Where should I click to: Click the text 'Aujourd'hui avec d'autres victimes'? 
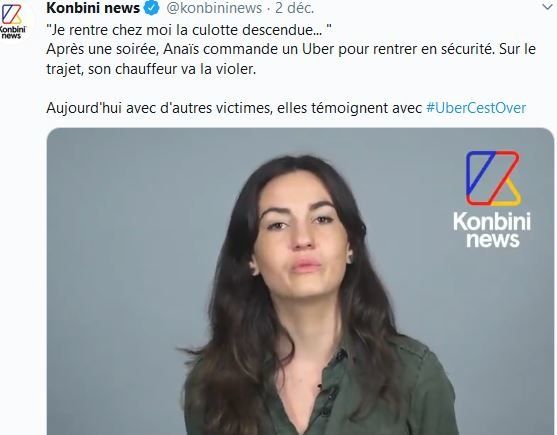159,108
